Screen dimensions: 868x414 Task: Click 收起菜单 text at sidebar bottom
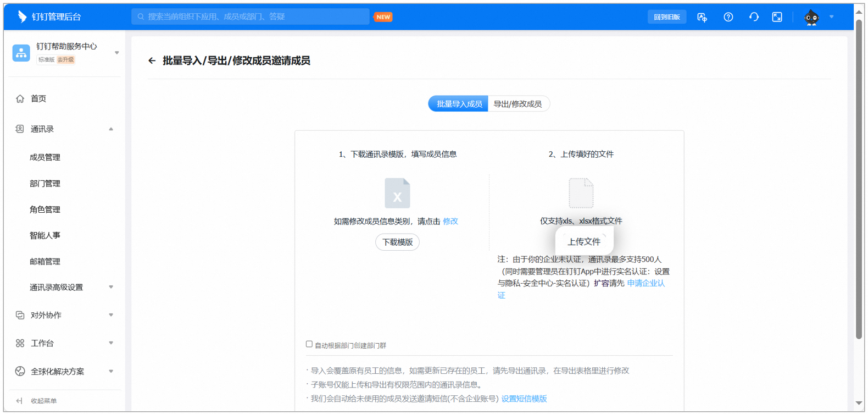point(44,401)
